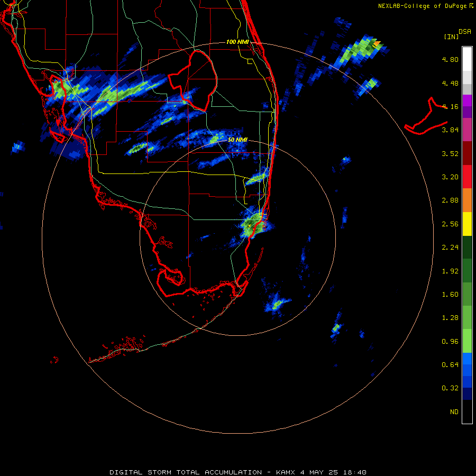
Task: Click the 1.92 legend value
Action: pyautogui.click(x=450, y=271)
